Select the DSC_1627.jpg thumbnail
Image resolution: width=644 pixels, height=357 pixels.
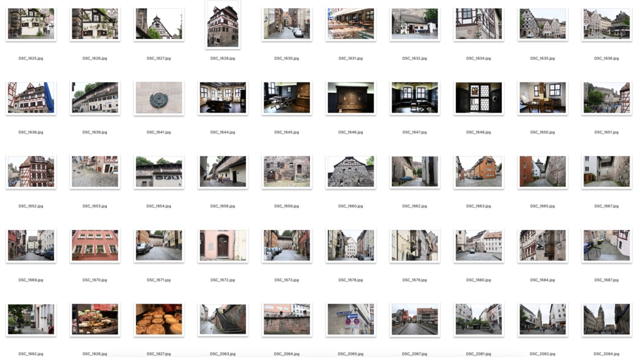pyautogui.click(x=158, y=24)
